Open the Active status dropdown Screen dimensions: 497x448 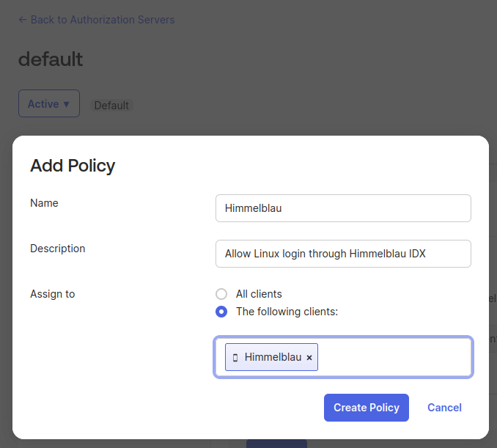[49, 103]
